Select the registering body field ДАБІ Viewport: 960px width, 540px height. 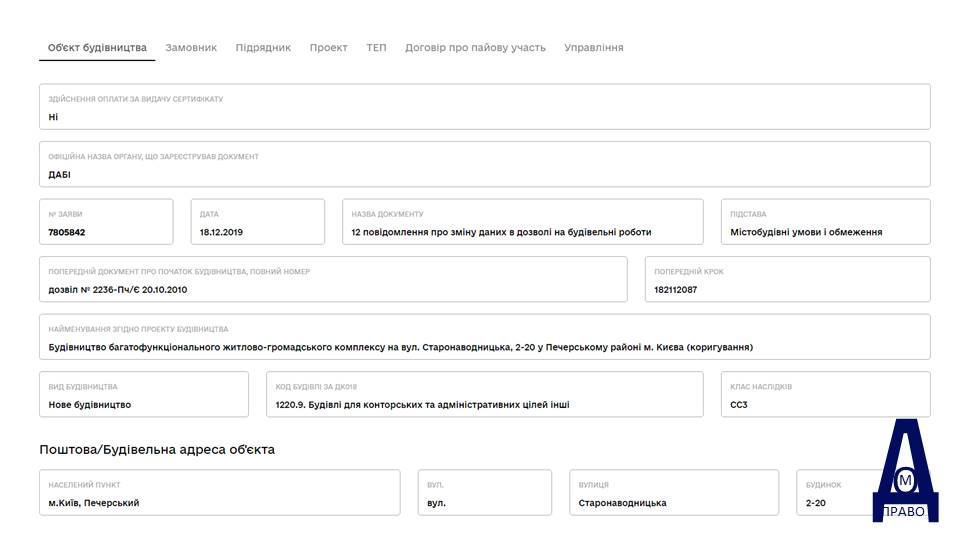(485, 164)
